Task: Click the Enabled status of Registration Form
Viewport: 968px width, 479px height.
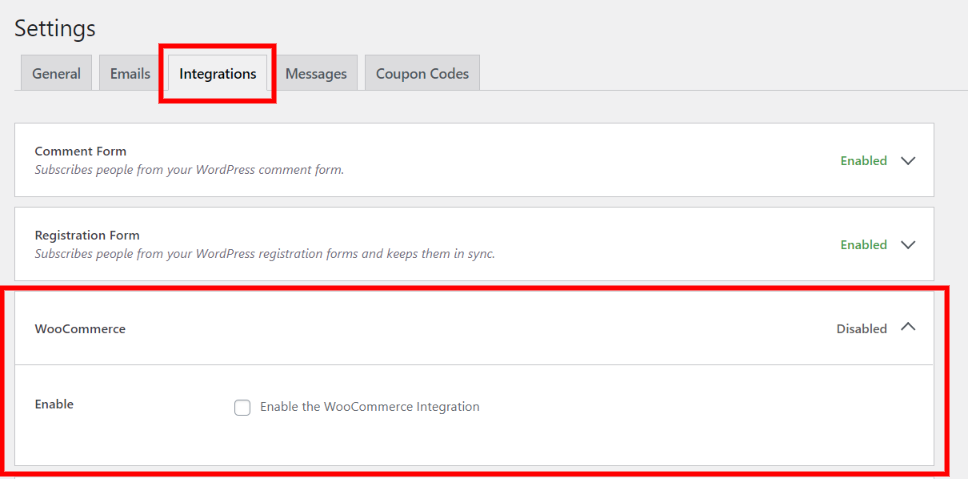Action: pyautogui.click(x=864, y=244)
